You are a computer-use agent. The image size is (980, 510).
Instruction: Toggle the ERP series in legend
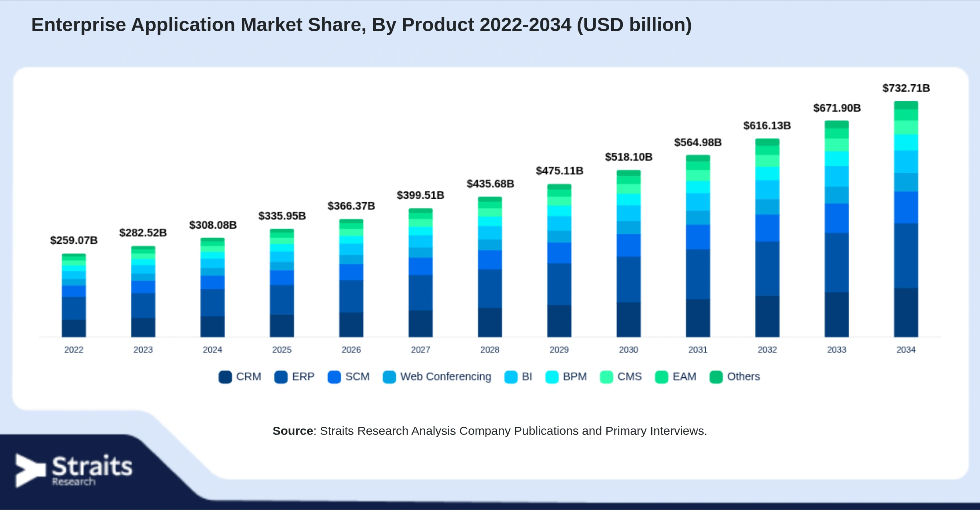click(294, 377)
